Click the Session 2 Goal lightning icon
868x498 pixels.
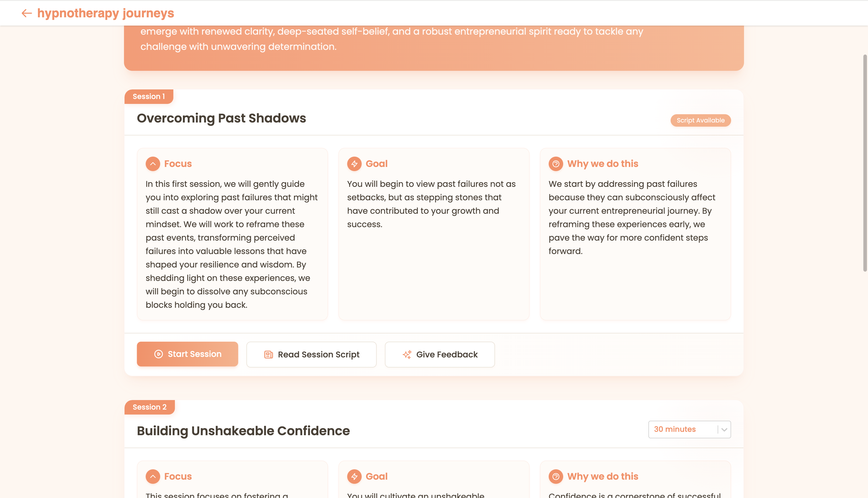pos(354,477)
